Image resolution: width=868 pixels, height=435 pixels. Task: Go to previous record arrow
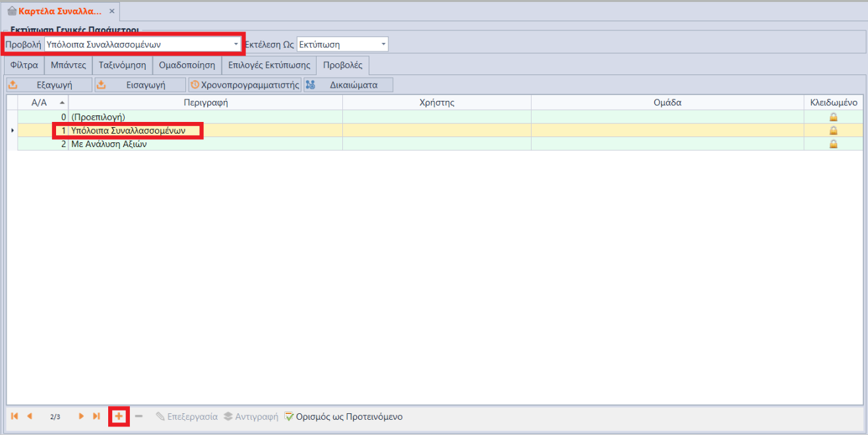click(x=30, y=417)
